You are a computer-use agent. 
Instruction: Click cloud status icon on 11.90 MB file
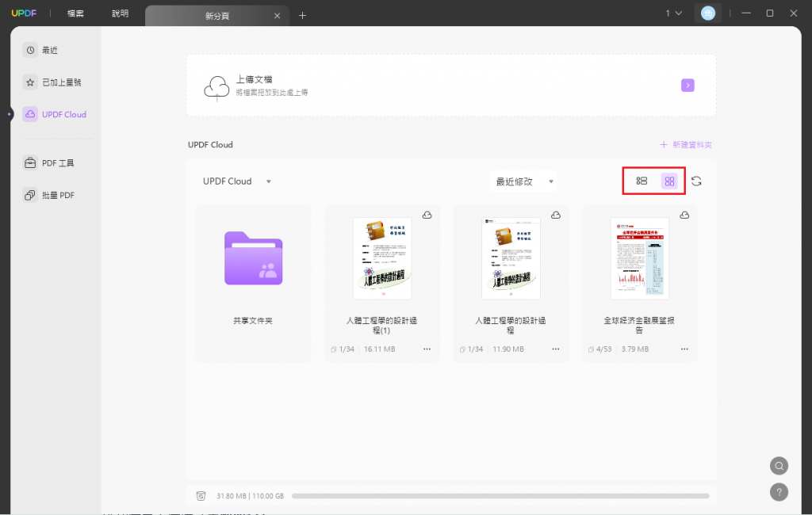(x=556, y=215)
